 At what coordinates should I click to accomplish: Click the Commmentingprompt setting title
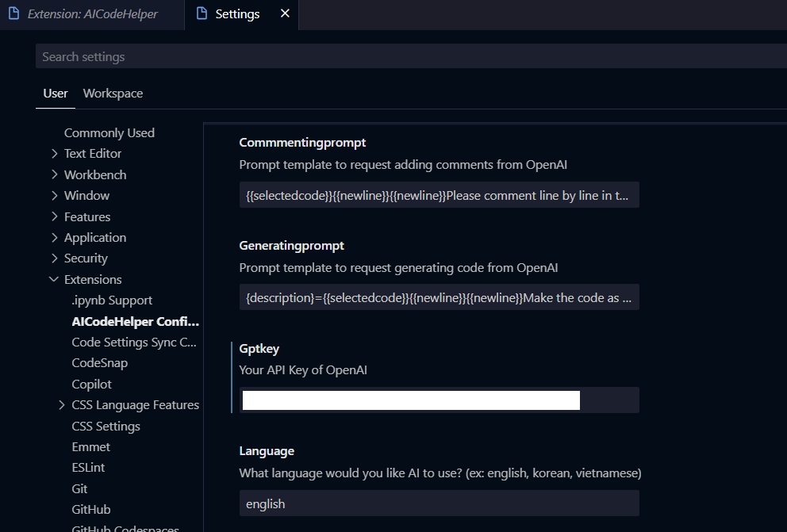tap(302, 143)
